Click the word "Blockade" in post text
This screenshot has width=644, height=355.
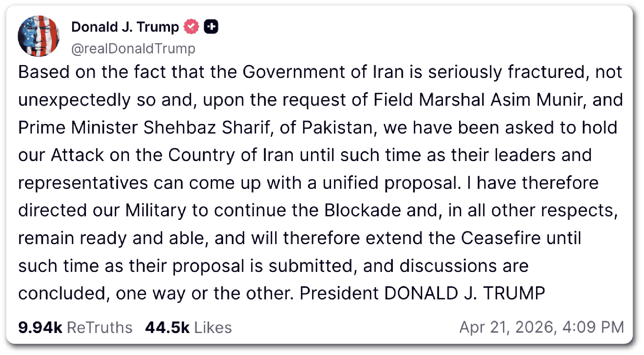pos(362,210)
